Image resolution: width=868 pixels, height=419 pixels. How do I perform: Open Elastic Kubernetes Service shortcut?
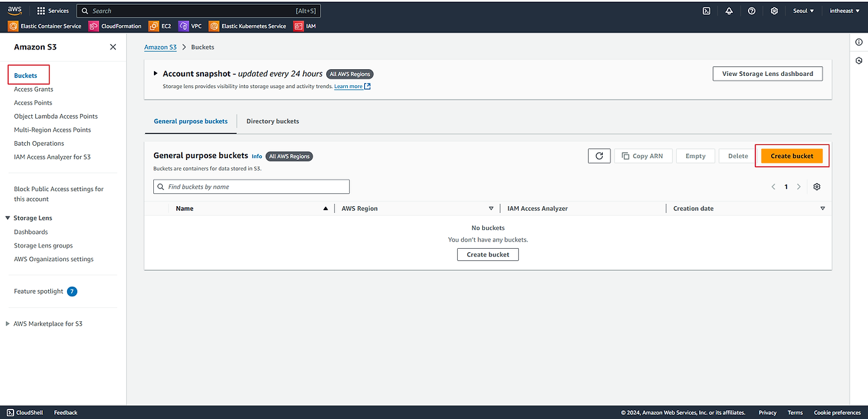[x=248, y=26]
